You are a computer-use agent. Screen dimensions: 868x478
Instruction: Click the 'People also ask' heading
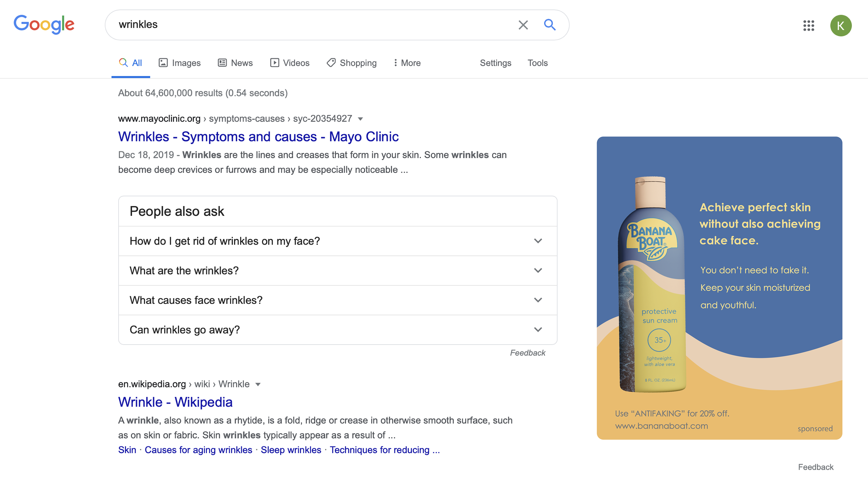point(177,212)
